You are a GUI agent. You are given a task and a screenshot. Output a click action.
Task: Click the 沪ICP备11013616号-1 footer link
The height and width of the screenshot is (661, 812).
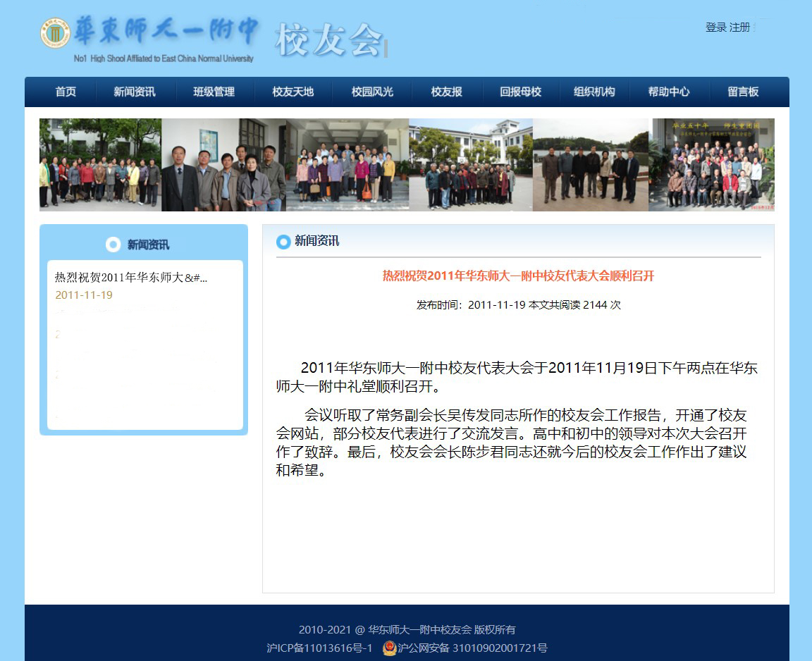tap(319, 648)
